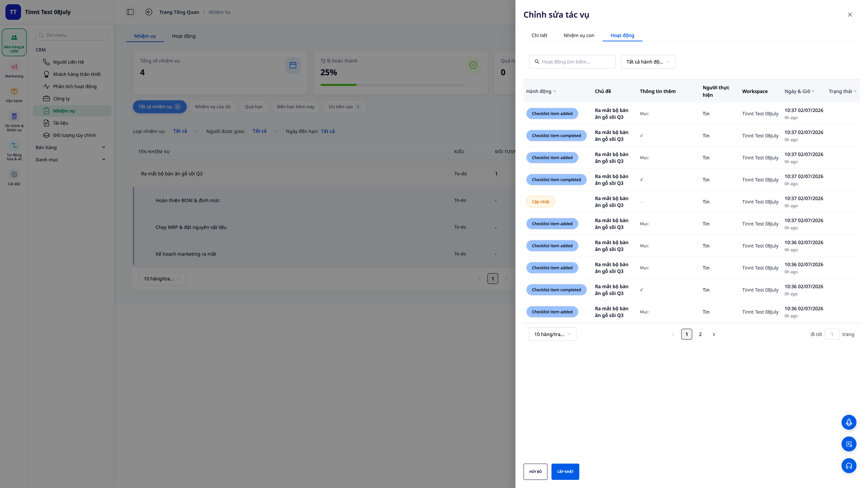Open Đối tượng tùy chỉnh item
The height and width of the screenshot is (488, 868).
[x=72, y=135]
